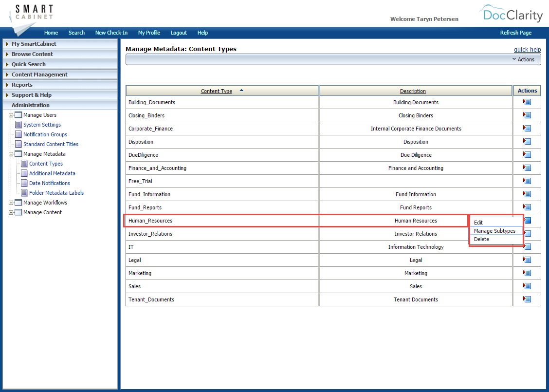Expand the Content Management panel

60,75
